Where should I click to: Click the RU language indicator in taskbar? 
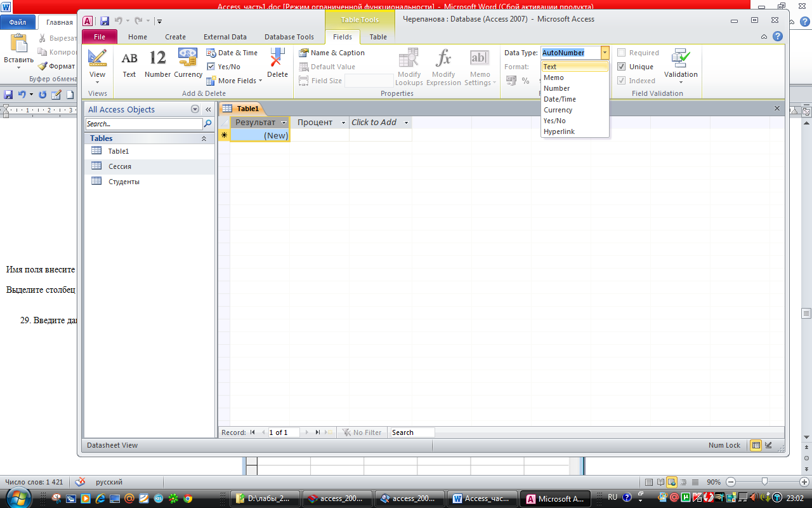point(612,497)
